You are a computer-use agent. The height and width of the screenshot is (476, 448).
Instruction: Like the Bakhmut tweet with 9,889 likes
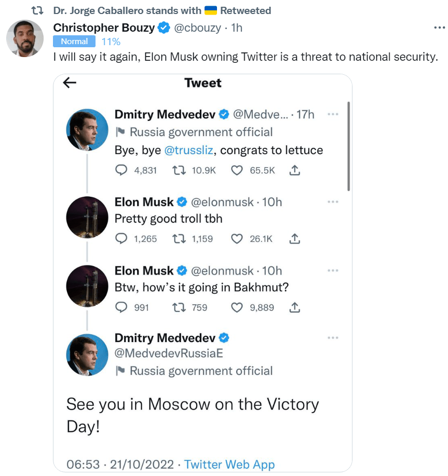pos(237,307)
